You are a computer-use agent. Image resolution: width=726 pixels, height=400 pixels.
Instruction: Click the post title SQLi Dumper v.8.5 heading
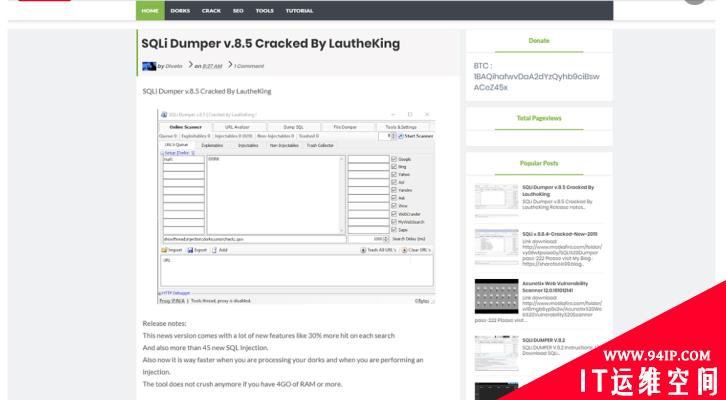pos(270,44)
